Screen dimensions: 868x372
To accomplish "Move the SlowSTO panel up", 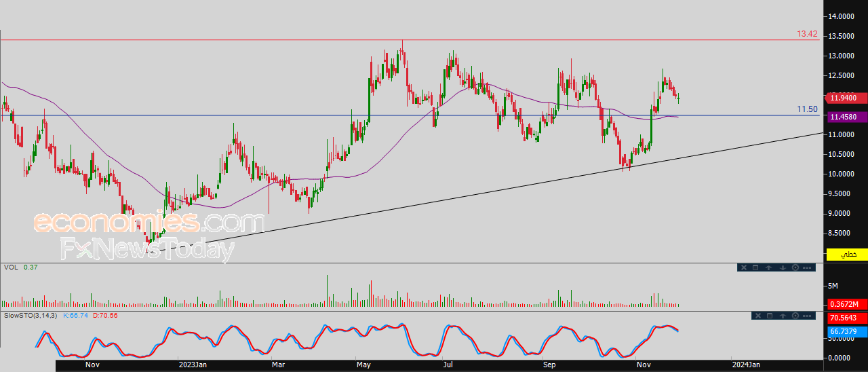I will [783, 316].
